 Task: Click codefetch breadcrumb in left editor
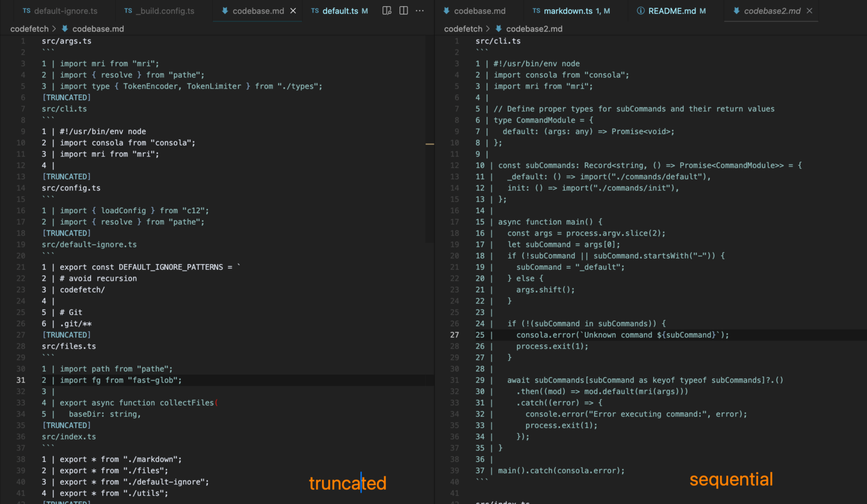point(29,29)
